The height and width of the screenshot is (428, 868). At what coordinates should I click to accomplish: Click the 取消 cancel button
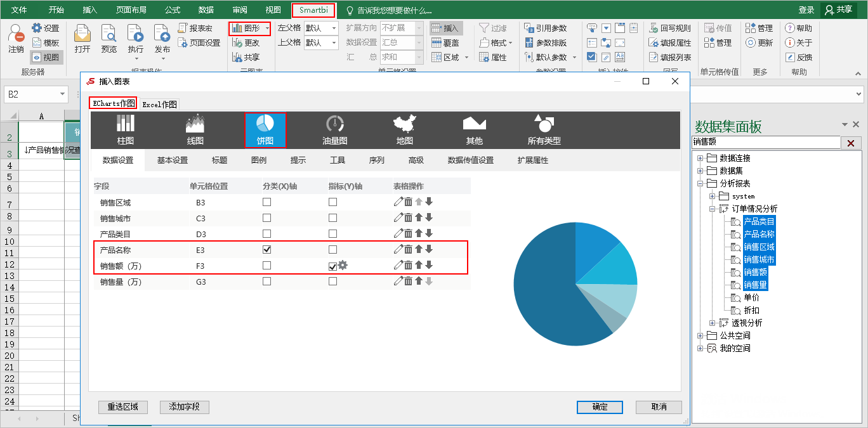coord(659,407)
